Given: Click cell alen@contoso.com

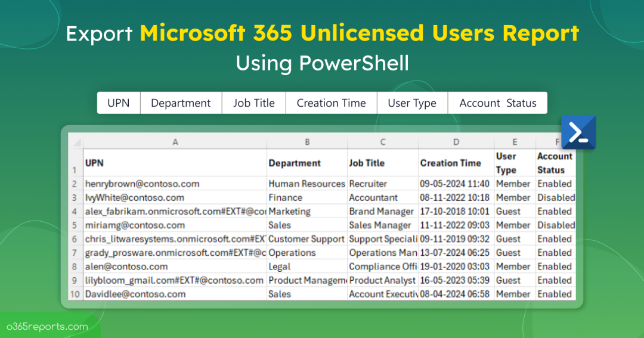Looking at the screenshot, I should click(175, 266).
